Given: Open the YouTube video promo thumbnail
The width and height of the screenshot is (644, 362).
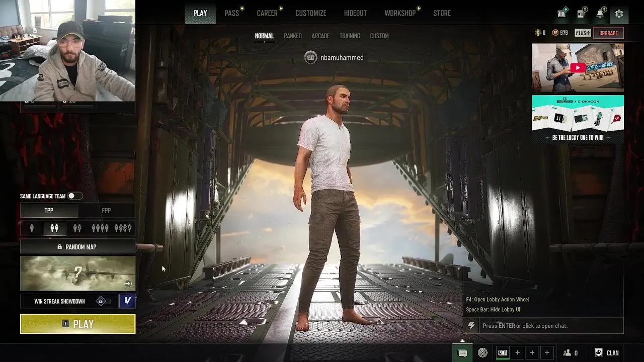Looking at the screenshot, I should 578,68.
